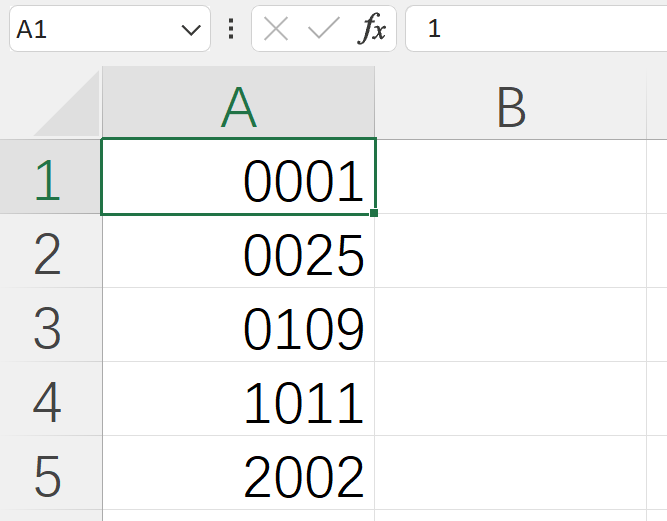667x521 pixels.
Task: Select the cell containing 0109
Action: pos(238,329)
